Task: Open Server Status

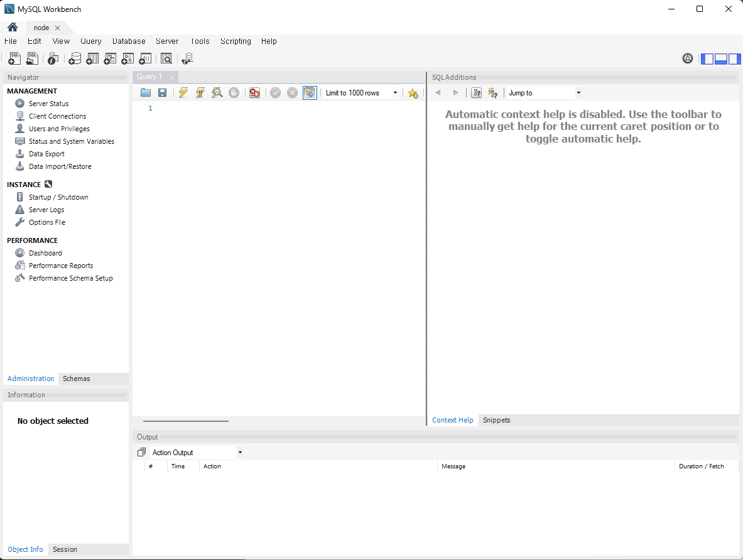Action: point(48,104)
